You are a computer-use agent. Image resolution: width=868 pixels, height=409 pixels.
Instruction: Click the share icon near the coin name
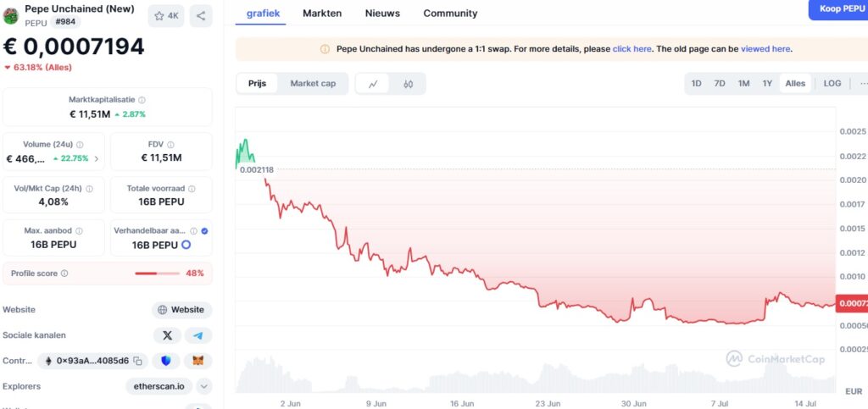[201, 15]
